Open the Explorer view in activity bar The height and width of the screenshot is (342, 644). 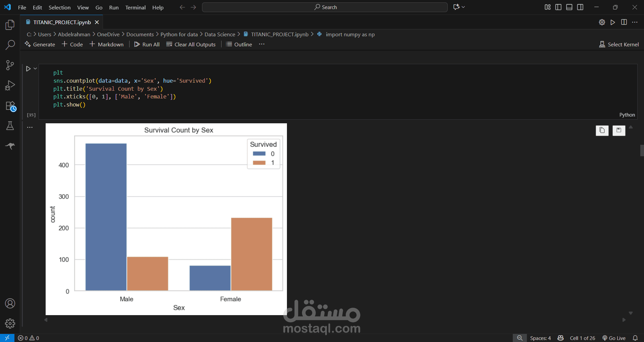10,25
